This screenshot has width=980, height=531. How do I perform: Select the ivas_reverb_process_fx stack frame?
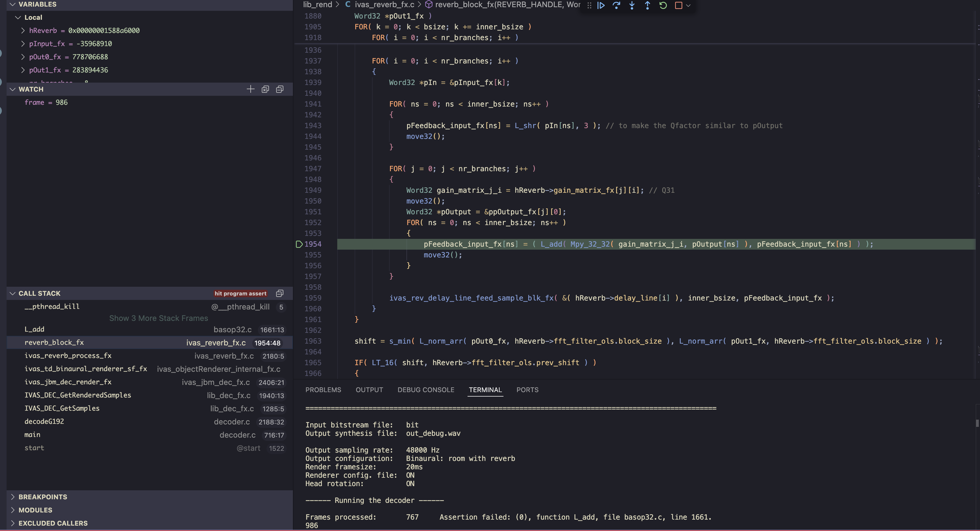[x=68, y=356]
